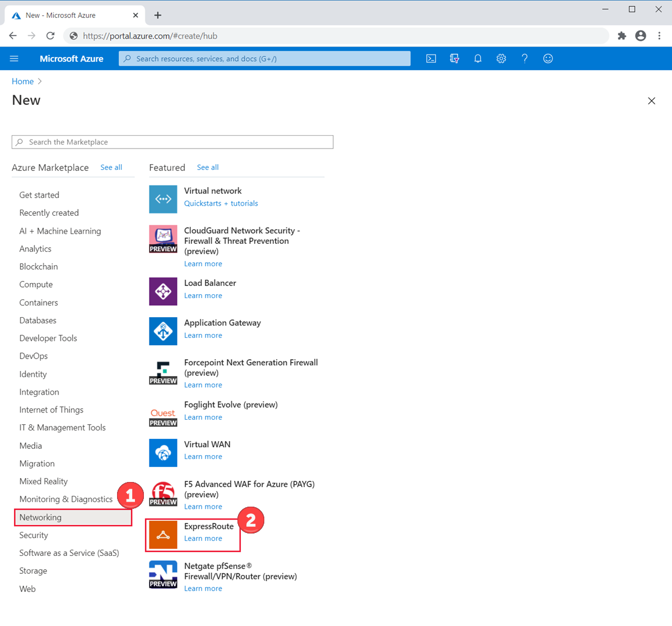Image resolution: width=672 pixels, height=626 pixels.
Task: Select the Application Gateway tile icon
Action: point(163,331)
